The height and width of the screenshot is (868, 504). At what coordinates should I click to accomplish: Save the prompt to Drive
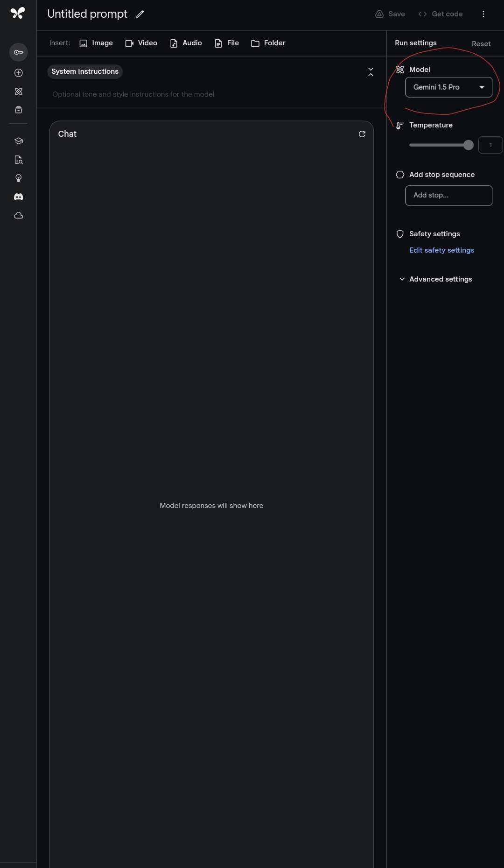pyautogui.click(x=390, y=14)
